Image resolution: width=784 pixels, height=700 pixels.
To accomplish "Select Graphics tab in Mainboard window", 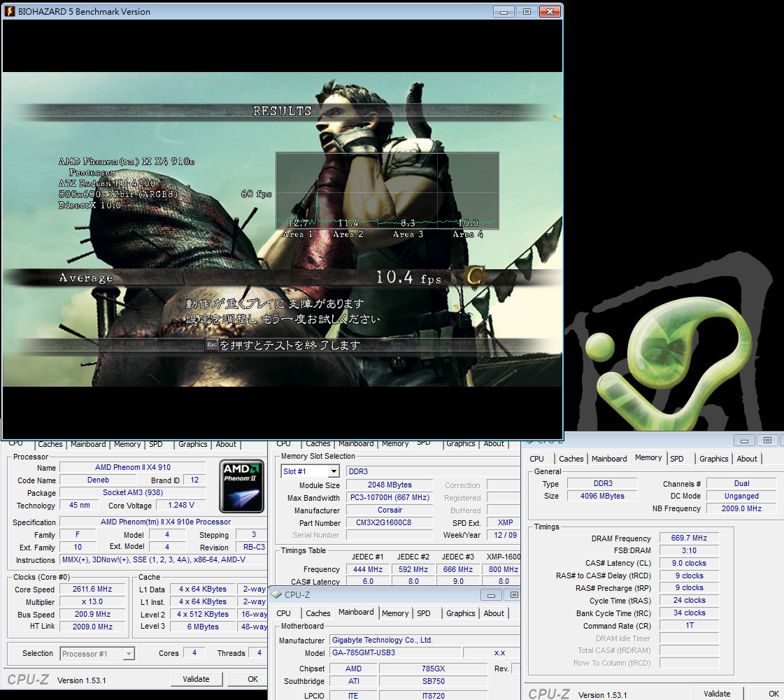I will click(460, 613).
